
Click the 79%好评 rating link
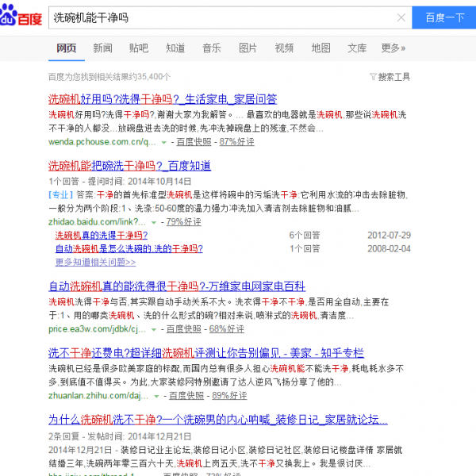pos(183,222)
